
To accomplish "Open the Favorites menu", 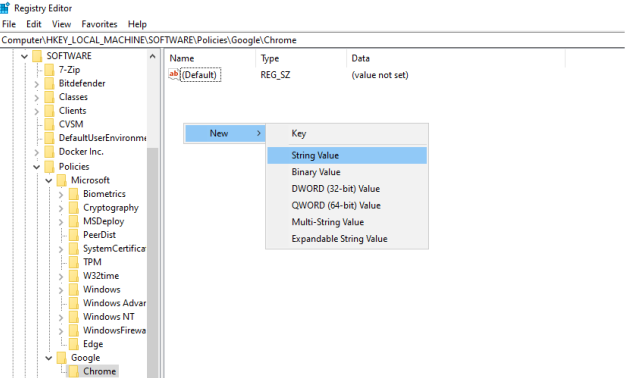I will [99, 24].
